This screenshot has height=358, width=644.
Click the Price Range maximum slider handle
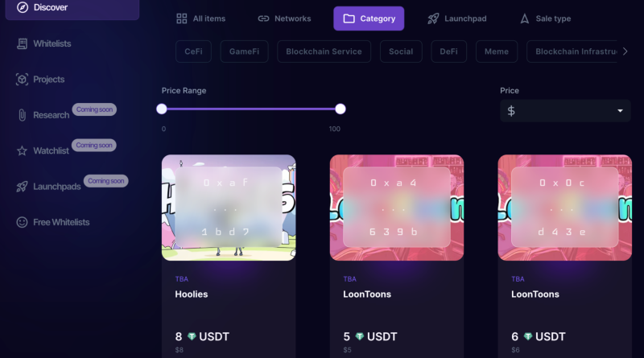click(340, 109)
